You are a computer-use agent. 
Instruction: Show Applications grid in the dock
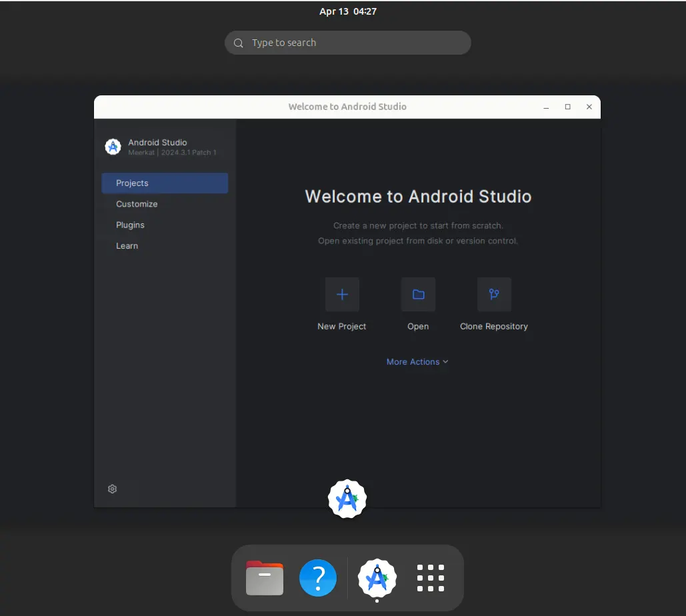pyautogui.click(x=431, y=578)
